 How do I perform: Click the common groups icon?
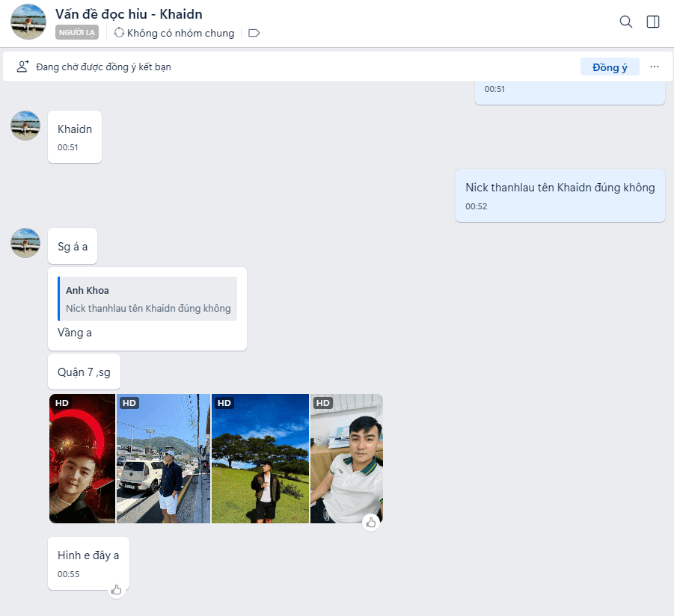[x=119, y=33]
